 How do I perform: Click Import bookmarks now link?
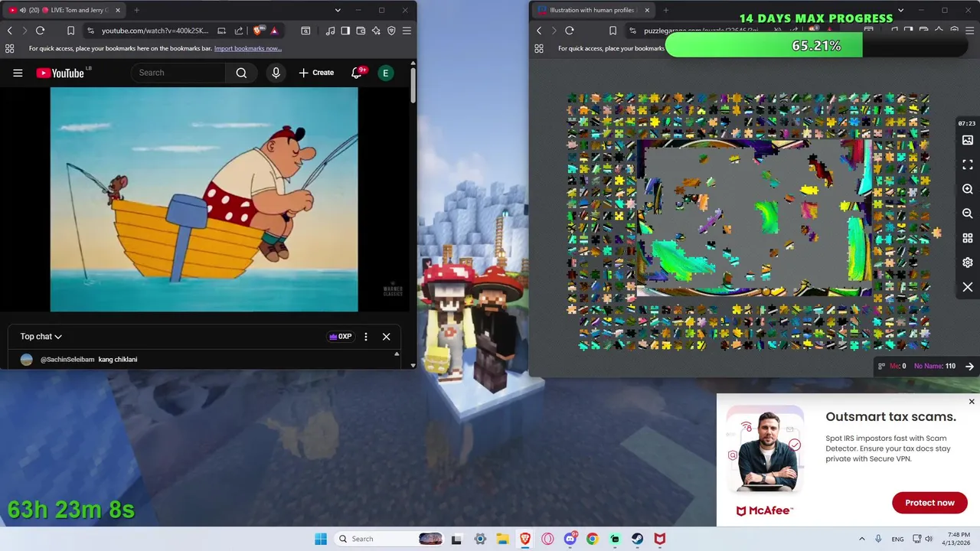[x=248, y=48]
